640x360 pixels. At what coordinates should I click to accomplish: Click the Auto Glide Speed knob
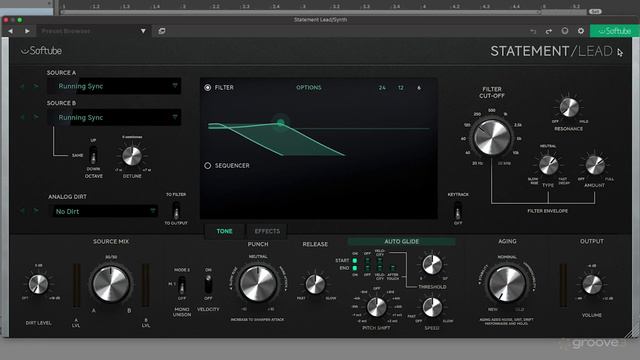pyautogui.click(x=432, y=307)
